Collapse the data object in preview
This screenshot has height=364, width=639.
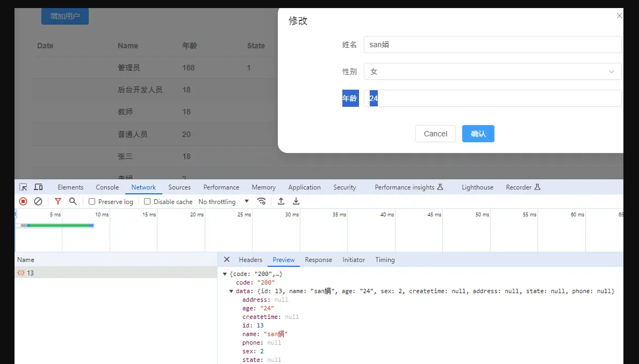click(x=231, y=291)
